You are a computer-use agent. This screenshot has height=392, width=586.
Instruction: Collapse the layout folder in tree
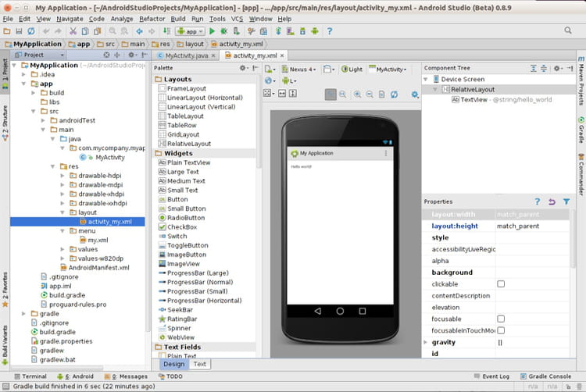63,212
